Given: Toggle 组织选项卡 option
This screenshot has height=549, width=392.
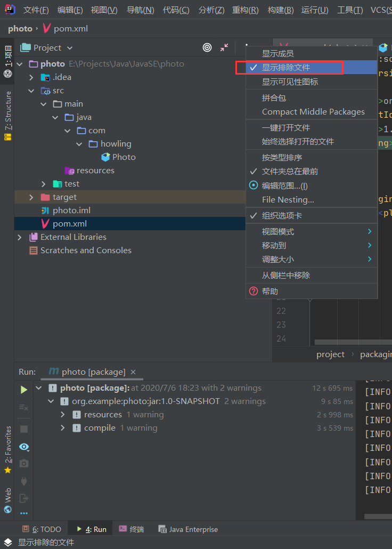Looking at the screenshot, I should coord(312,215).
